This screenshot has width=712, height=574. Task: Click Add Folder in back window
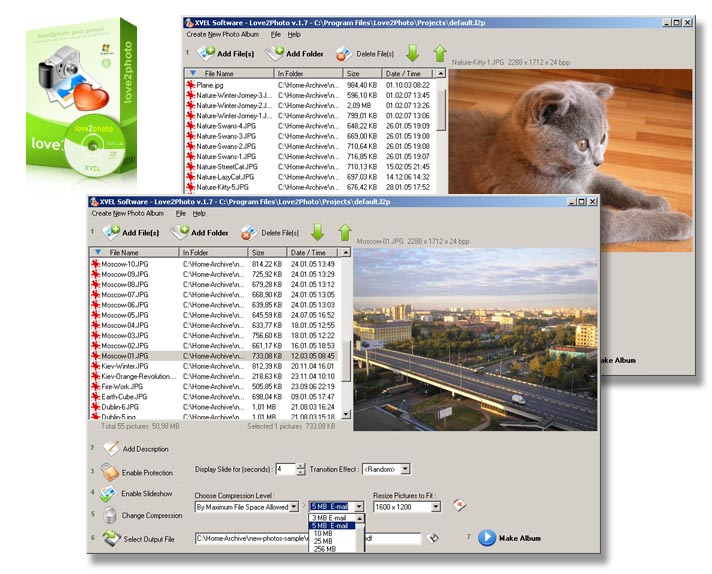pos(295,54)
